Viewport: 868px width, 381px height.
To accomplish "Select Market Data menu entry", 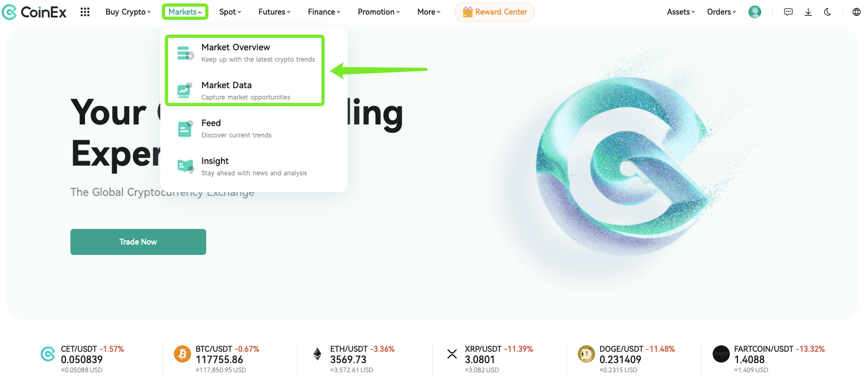I will click(245, 90).
